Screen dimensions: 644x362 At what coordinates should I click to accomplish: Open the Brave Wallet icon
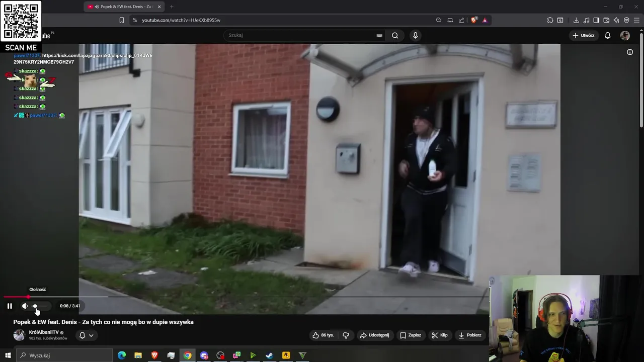[606, 20]
